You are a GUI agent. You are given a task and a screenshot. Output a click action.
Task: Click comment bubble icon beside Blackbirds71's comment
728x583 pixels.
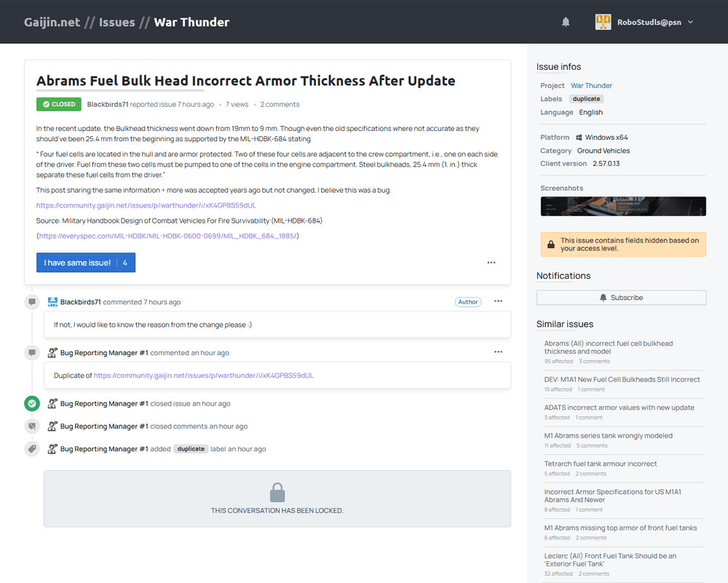[x=32, y=302]
